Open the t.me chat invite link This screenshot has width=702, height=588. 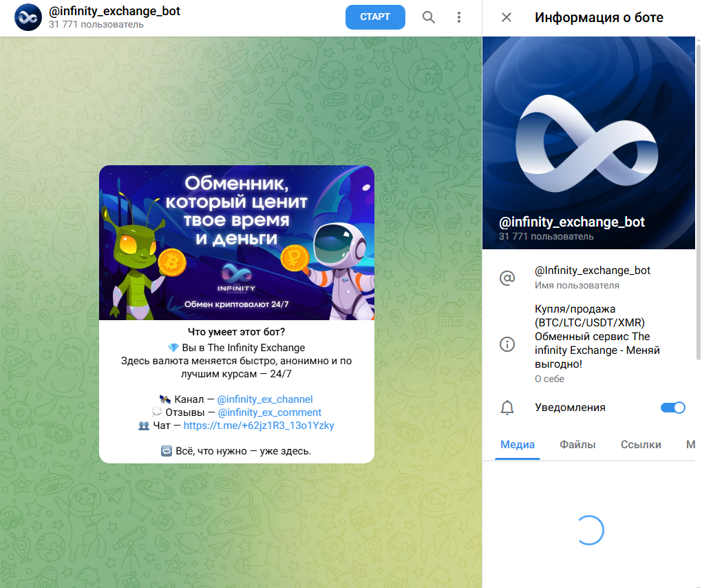[259, 426]
